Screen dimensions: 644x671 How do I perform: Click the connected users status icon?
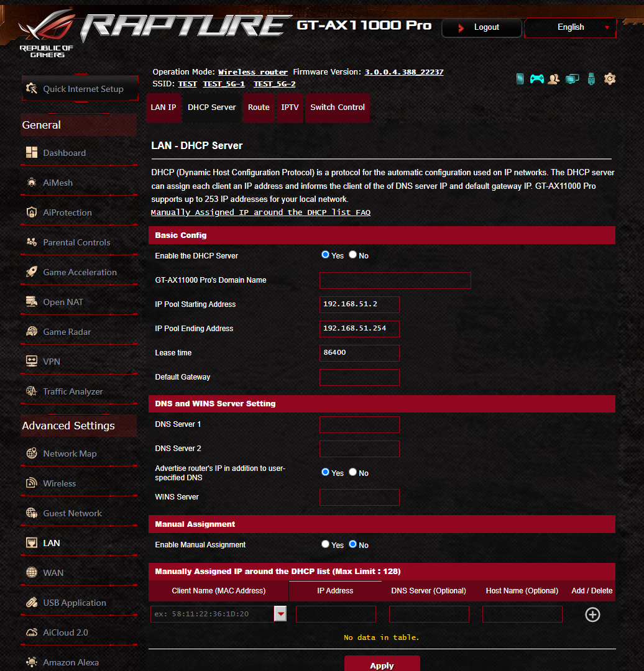pos(554,79)
